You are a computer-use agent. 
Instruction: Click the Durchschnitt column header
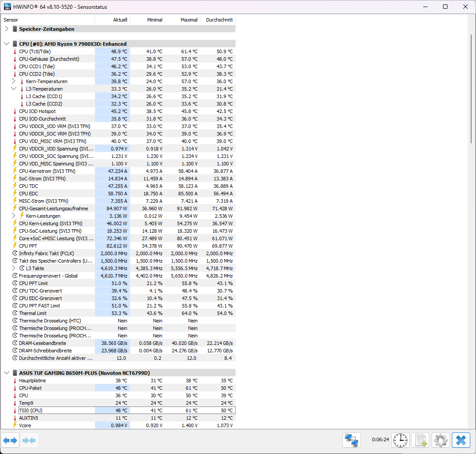coord(218,20)
